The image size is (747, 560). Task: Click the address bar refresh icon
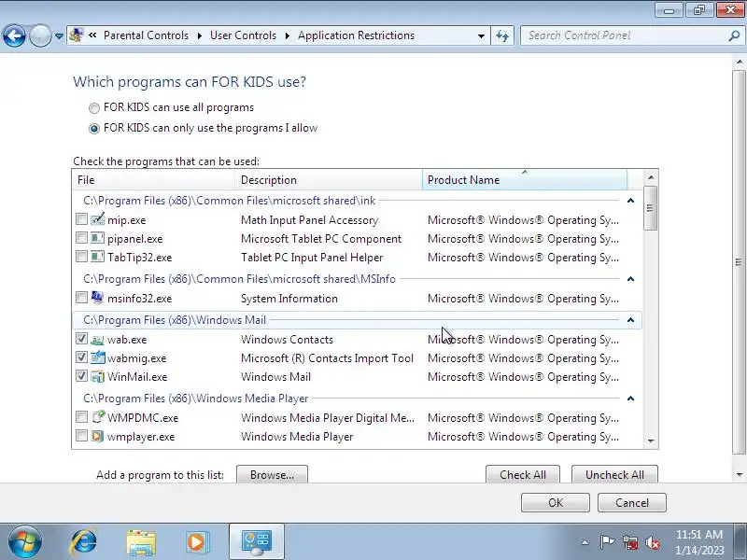(x=502, y=35)
